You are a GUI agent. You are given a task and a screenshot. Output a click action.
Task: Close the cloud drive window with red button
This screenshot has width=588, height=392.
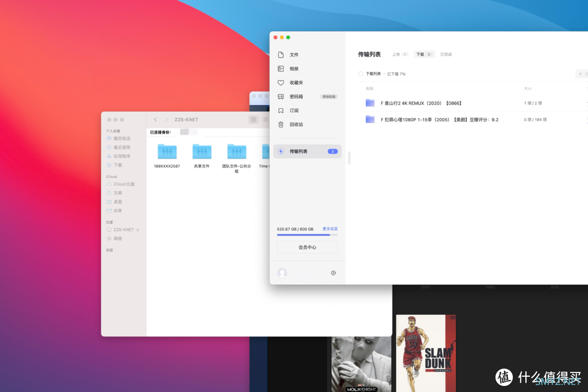[275, 38]
